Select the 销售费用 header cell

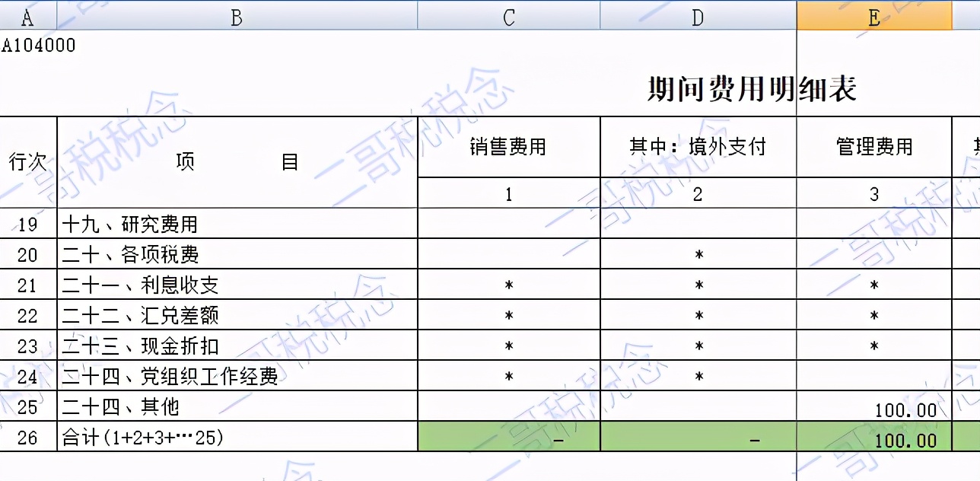coord(508,147)
